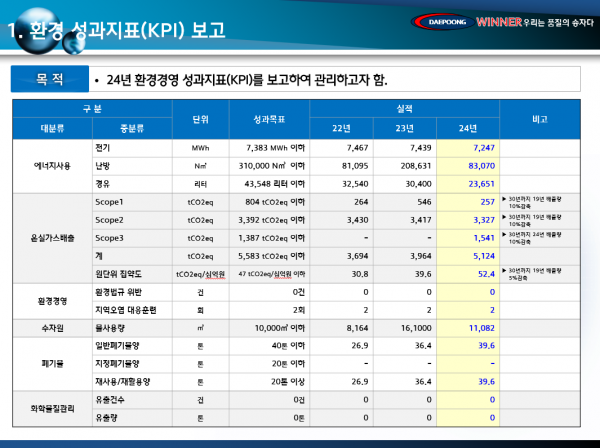Select the target '43,548 리터 이하'
Viewport: 600px width, 448px height.
click(275, 184)
